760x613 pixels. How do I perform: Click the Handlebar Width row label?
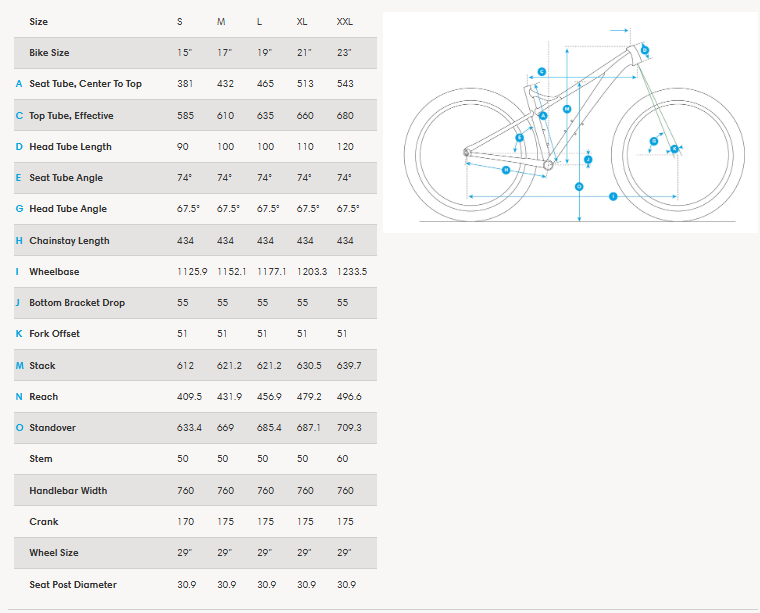tap(68, 491)
